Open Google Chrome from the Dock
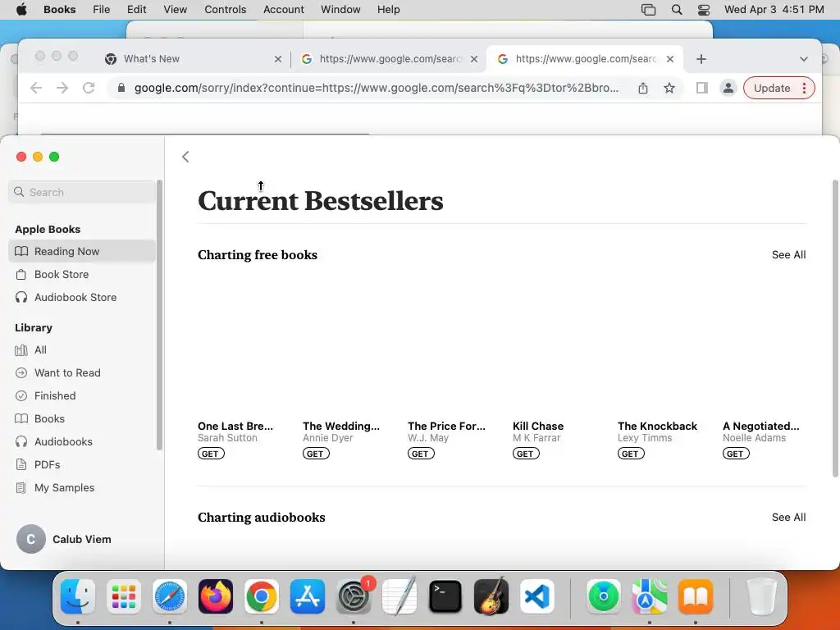Image resolution: width=840 pixels, height=630 pixels. 262,596
